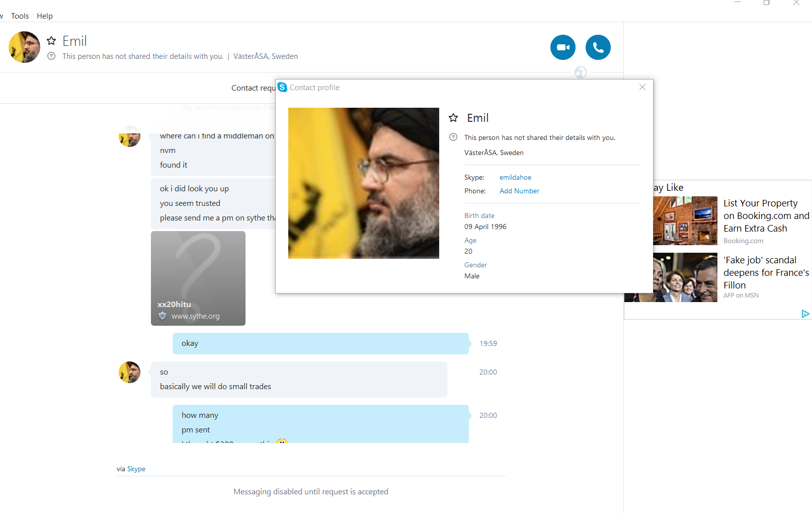Close the Skype window
Image resolution: width=812 pixels, height=513 pixels.
pos(796,3)
